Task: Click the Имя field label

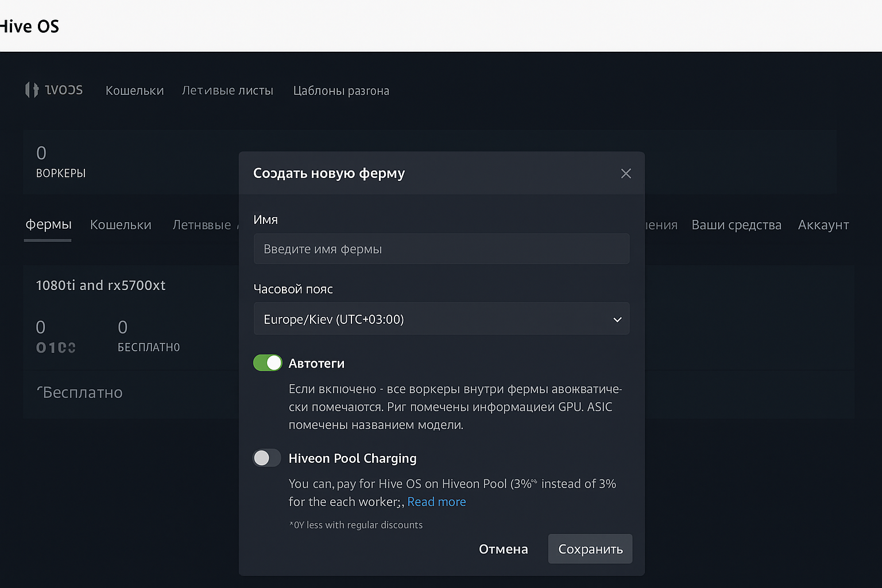Action: (265, 220)
